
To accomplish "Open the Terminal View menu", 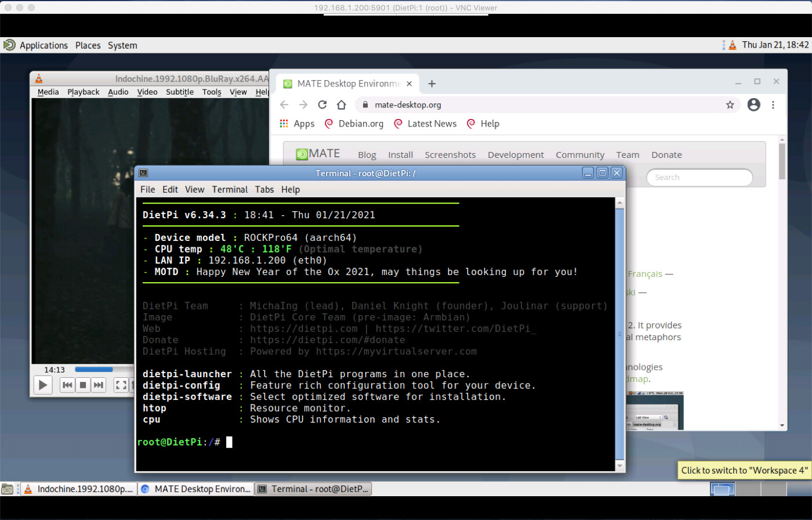I will coord(195,189).
